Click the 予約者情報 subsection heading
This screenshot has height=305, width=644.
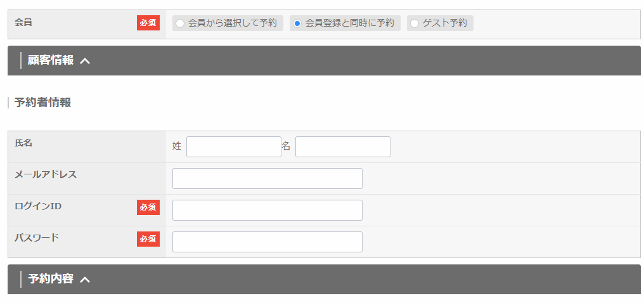pyautogui.click(x=42, y=103)
